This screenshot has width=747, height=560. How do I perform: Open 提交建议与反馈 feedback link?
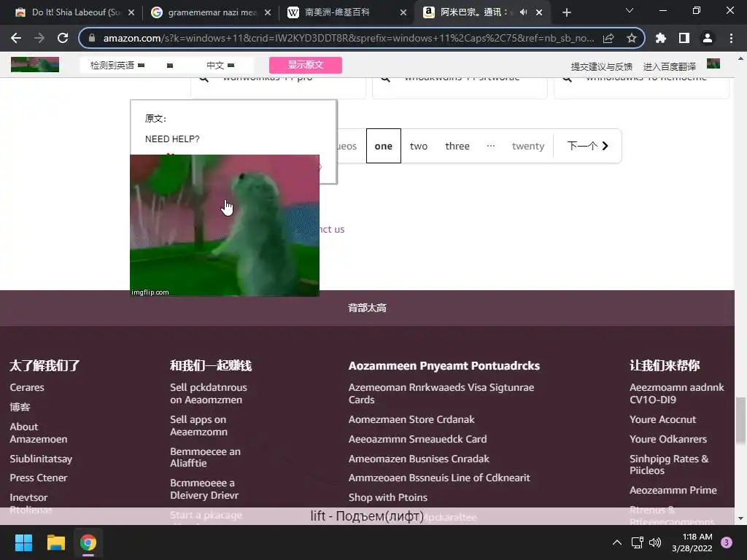pos(601,66)
